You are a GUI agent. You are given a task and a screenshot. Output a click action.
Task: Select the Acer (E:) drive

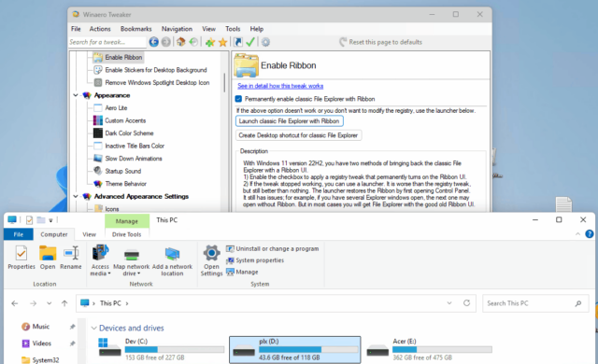click(x=429, y=349)
